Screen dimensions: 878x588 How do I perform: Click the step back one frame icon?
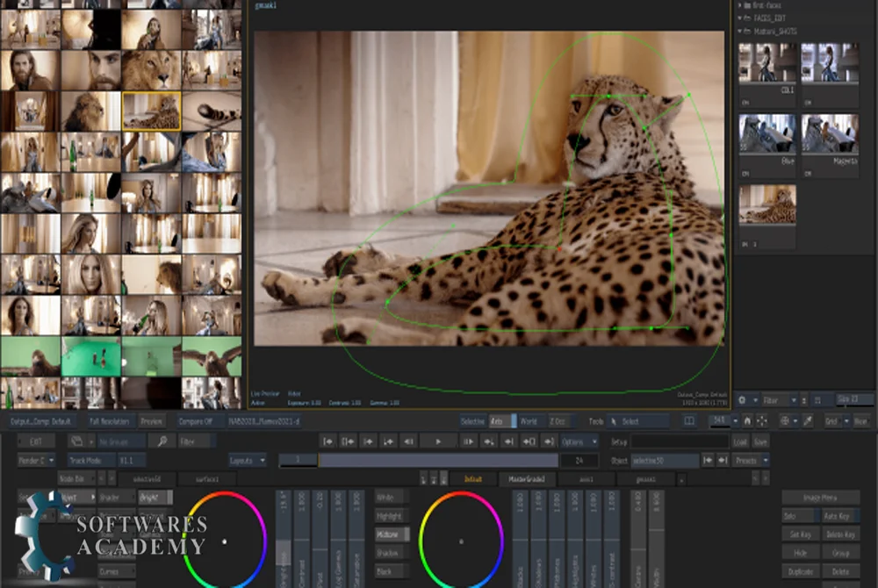[409, 441]
